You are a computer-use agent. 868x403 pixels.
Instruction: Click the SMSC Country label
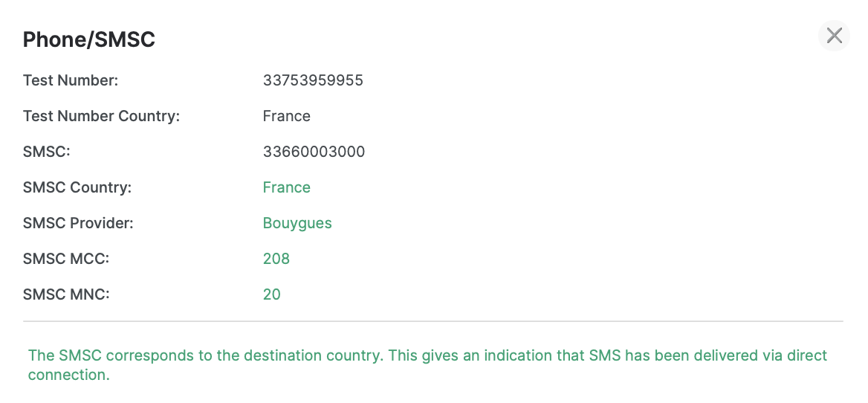tap(77, 187)
